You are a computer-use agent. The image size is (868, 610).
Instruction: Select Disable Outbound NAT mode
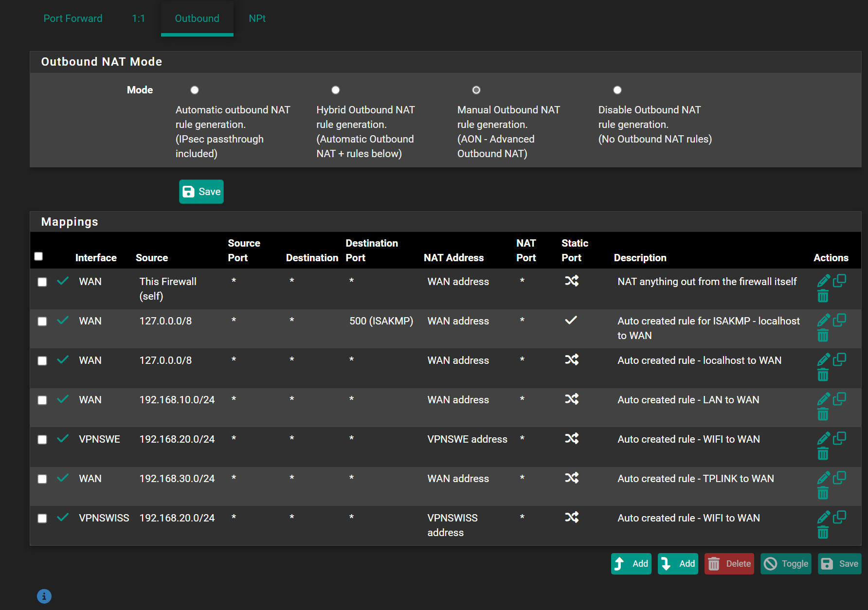coord(617,90)
